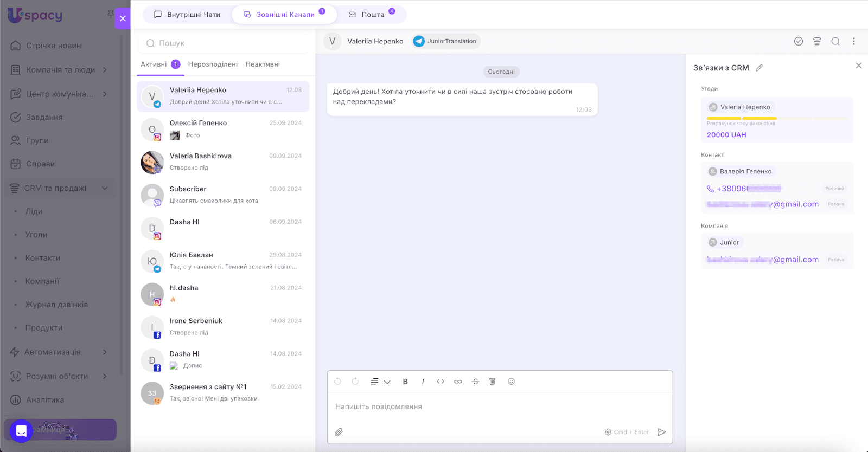This screenshot has height=452, width=868.
Task: Expand the Автоматизація menu
Action: (x=105, y=352)
